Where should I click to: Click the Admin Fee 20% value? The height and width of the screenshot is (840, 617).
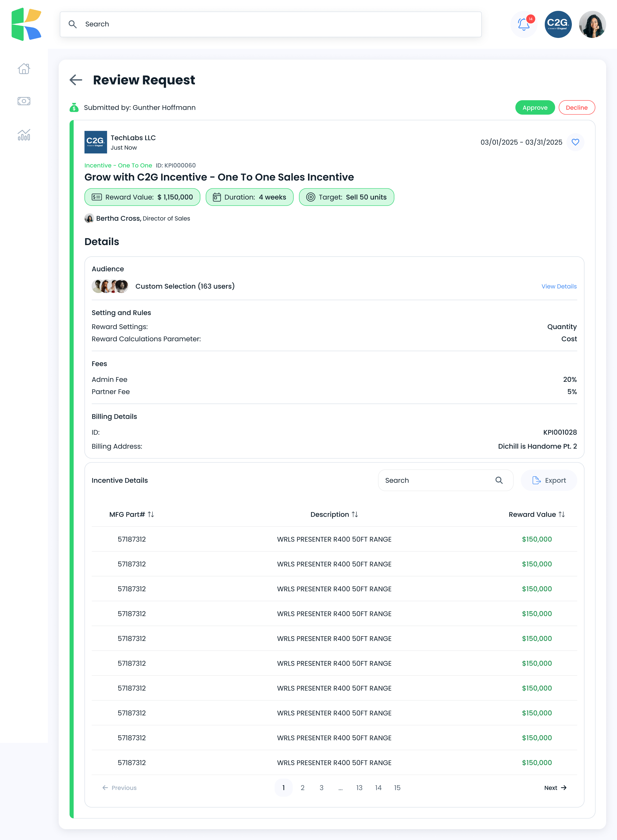[570, 380]
